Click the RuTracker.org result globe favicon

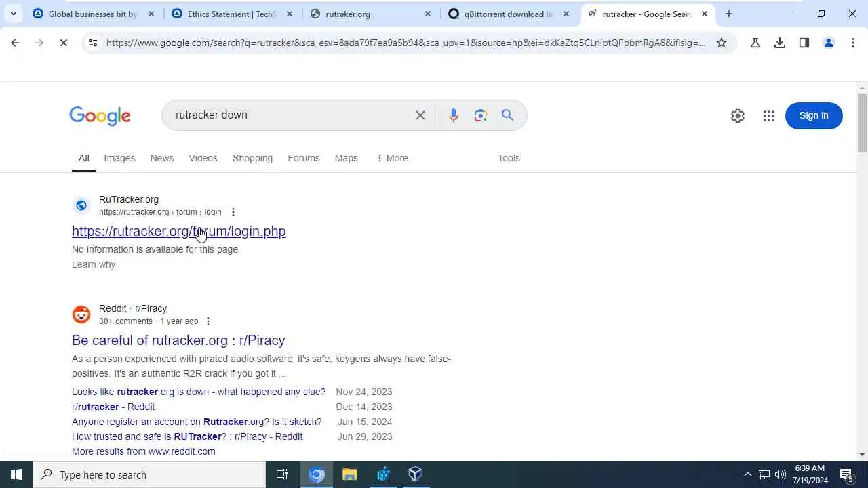81,205
